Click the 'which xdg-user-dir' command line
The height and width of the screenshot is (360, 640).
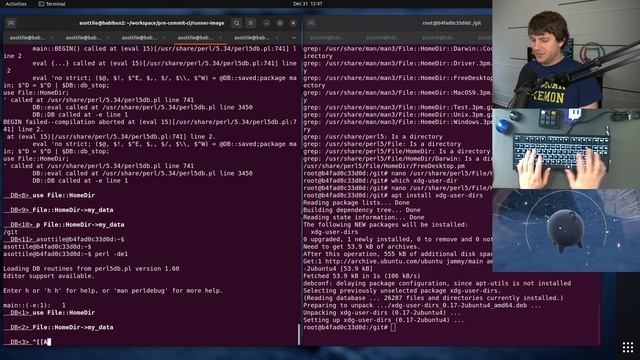[x=380, y=181]
